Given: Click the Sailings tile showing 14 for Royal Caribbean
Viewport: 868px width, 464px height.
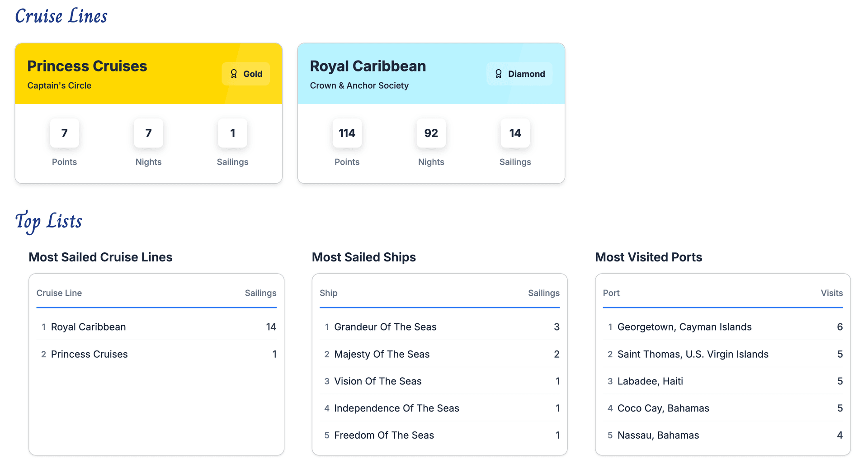Looking at the screenshot, I should 515,133.
